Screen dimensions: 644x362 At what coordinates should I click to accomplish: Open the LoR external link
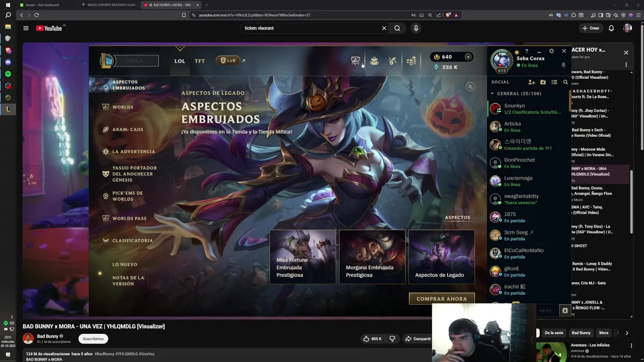pos(230,60)
